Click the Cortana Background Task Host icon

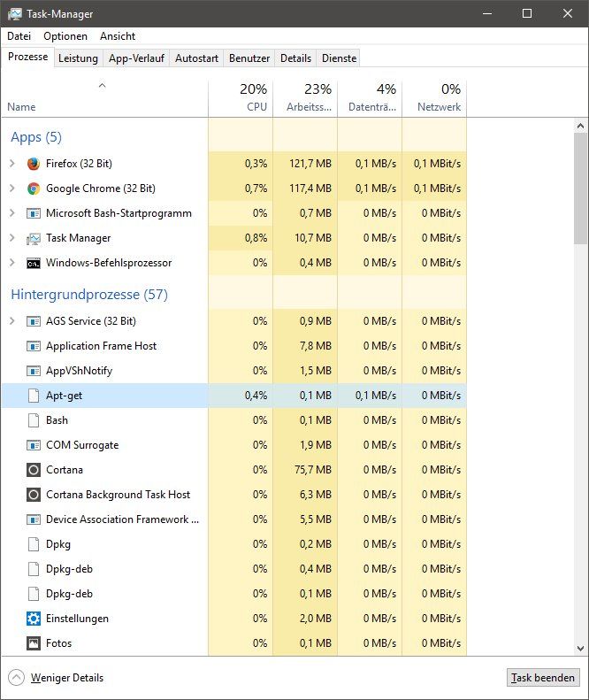34,495
